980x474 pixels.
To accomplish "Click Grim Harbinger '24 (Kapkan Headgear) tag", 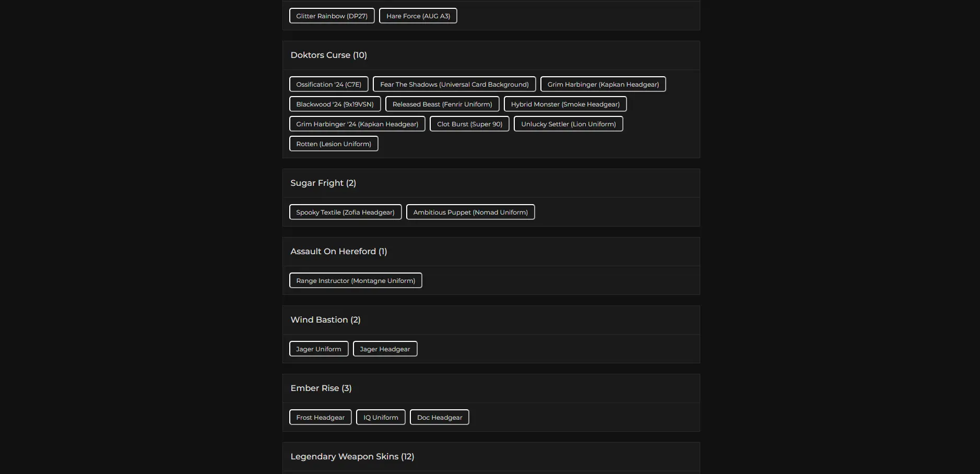I will (x=357, y=124).
